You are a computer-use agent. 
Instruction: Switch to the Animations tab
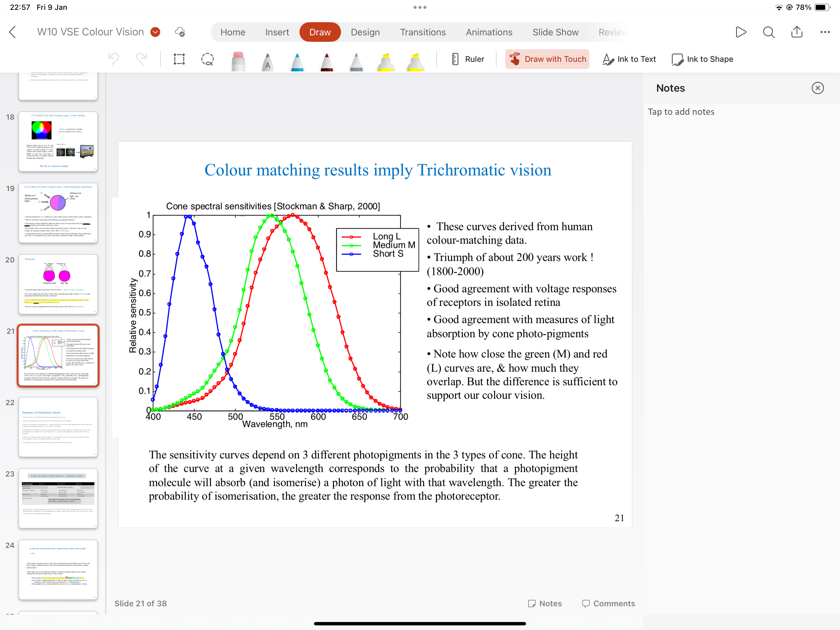489,32
